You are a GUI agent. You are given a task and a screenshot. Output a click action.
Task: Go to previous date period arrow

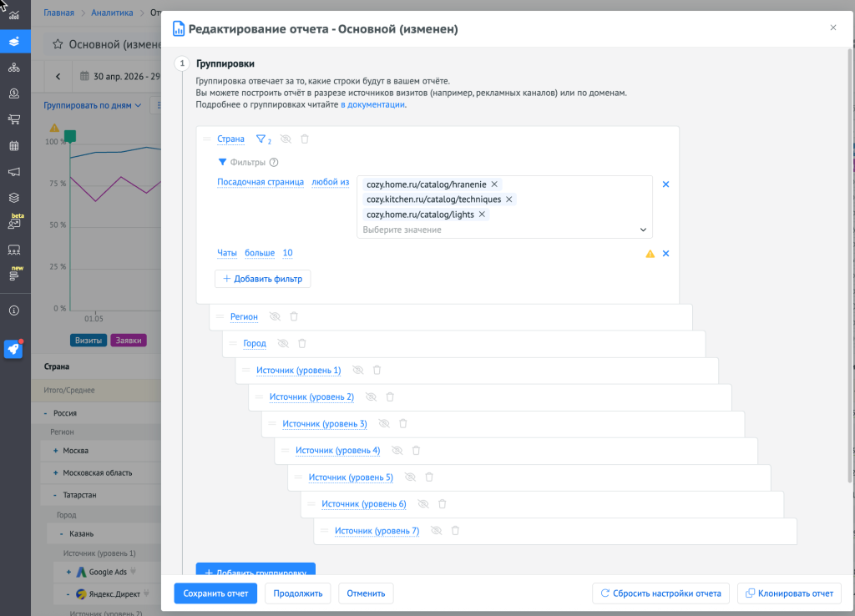tap(58, 76)
